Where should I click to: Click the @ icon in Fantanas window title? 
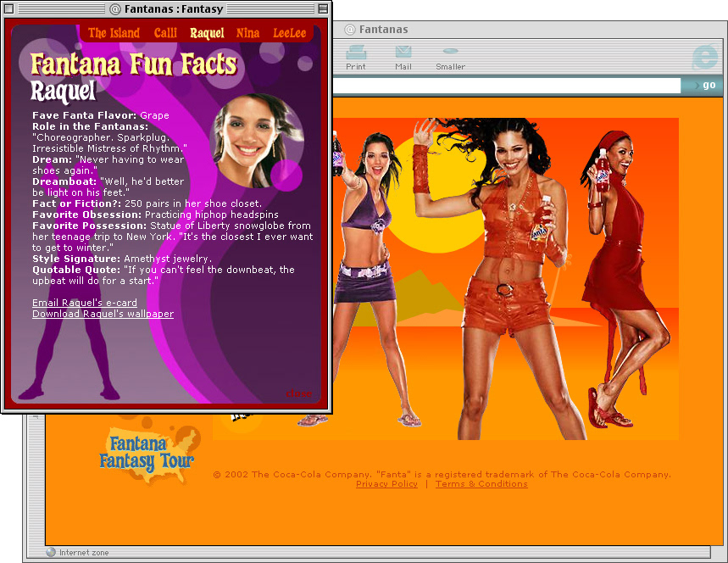(x=350, y=30)
